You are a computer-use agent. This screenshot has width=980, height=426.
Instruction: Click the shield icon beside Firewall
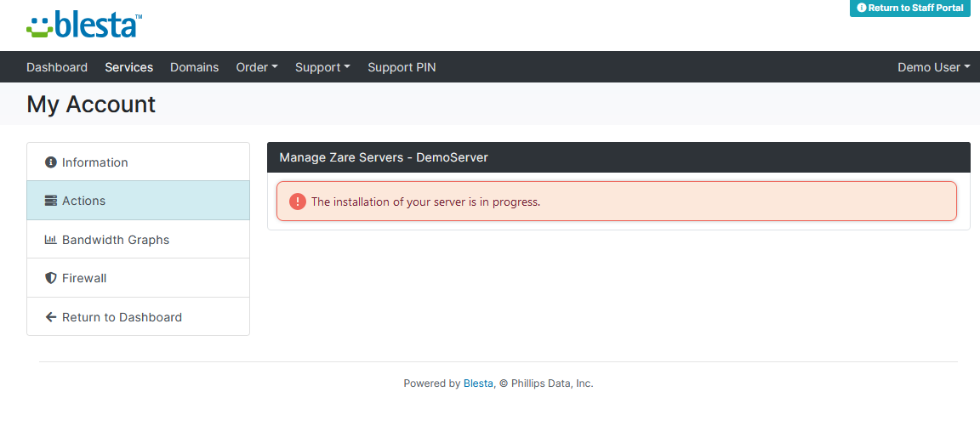point(51,278)
